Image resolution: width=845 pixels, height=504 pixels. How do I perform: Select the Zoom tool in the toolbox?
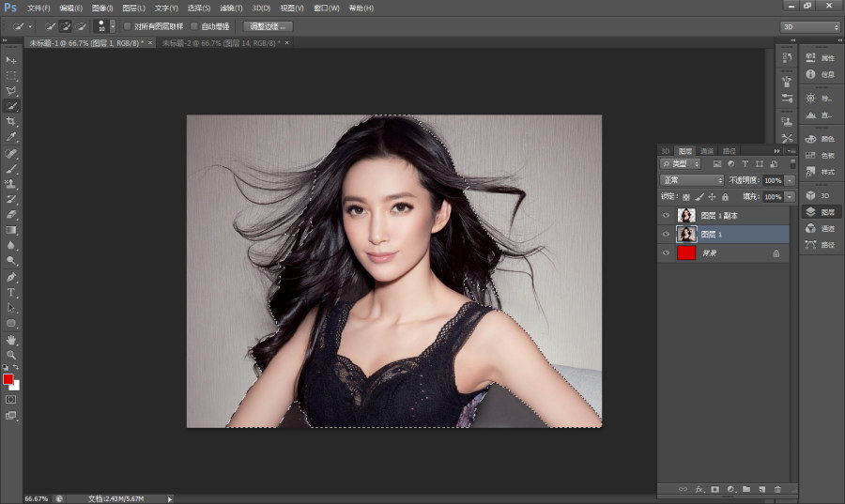point(10,355)
